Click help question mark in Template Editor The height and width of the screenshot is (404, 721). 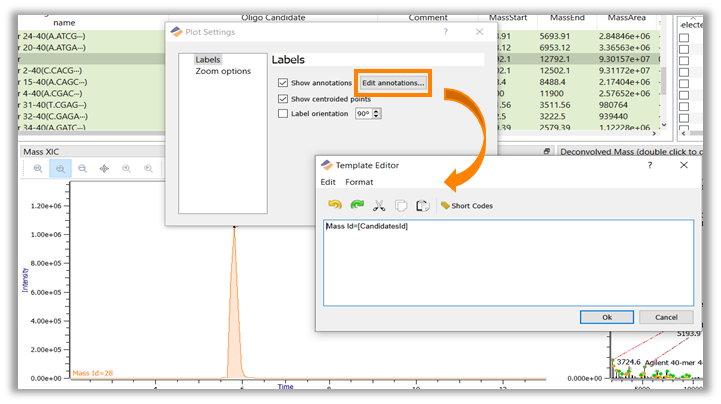point(650,165)
